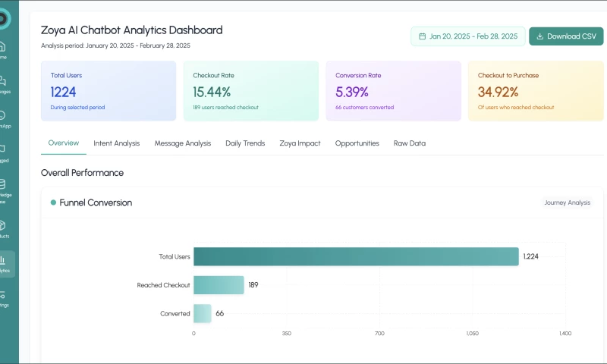Viewport: 607px width, 364px height.
Task: Go to the Daily Trends tab
Action: 245,143
